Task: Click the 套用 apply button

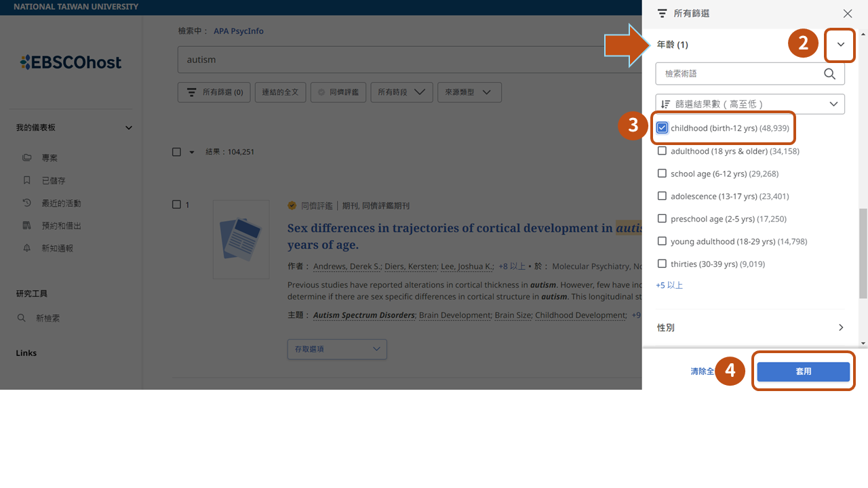Action: [803, 371]
